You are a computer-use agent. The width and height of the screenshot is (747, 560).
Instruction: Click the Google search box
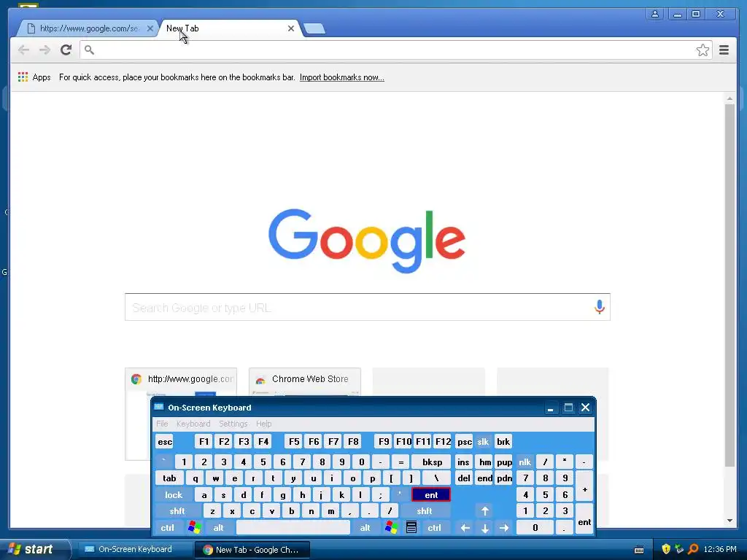[368, 307]
